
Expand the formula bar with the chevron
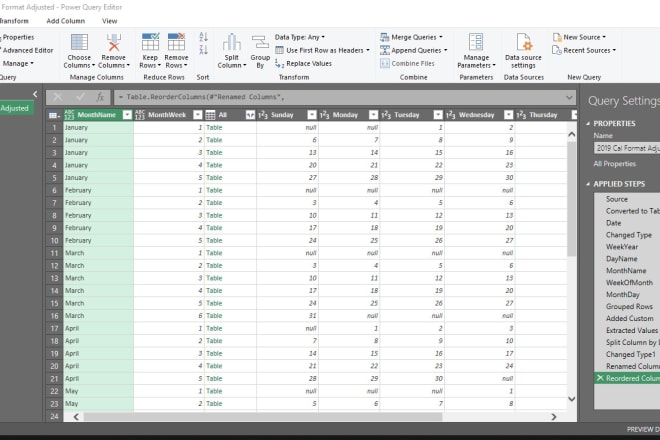569,98
